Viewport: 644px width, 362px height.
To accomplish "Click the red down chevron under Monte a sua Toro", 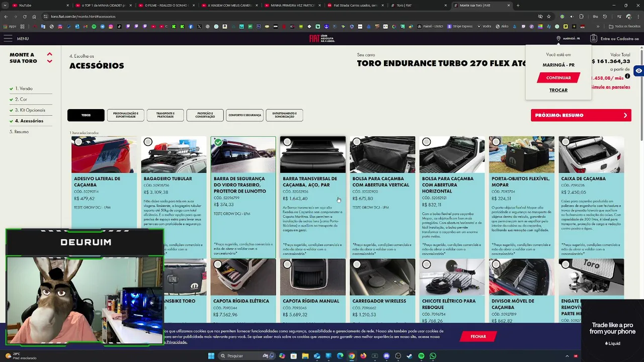I will tap(49, 61).
